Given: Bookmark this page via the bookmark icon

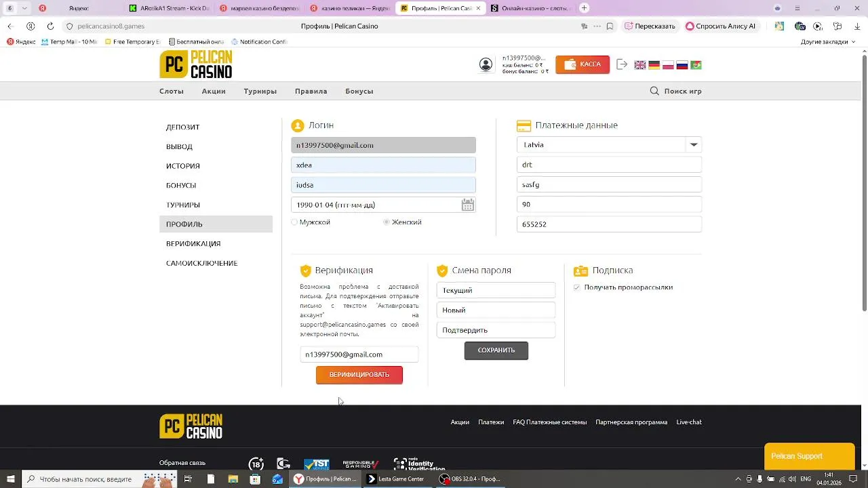Looking at the screenshot, I should pos(610,26).
